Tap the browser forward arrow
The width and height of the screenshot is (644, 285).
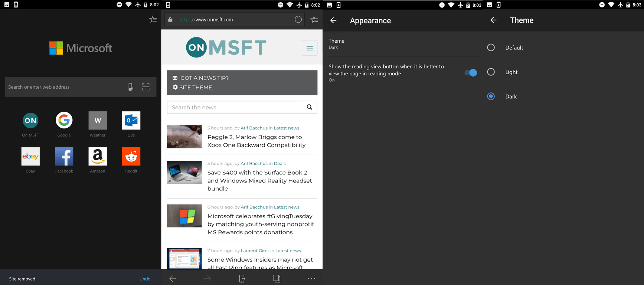pos(207,279)
